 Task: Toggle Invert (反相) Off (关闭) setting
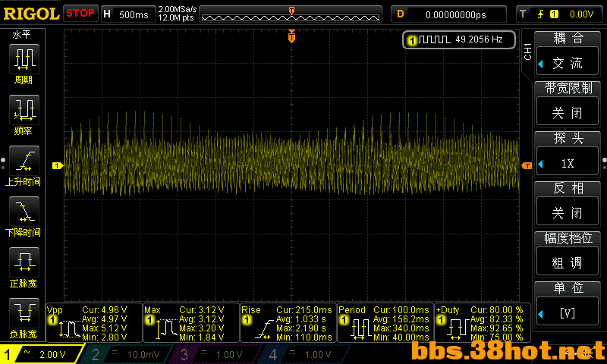click(568, 213)
